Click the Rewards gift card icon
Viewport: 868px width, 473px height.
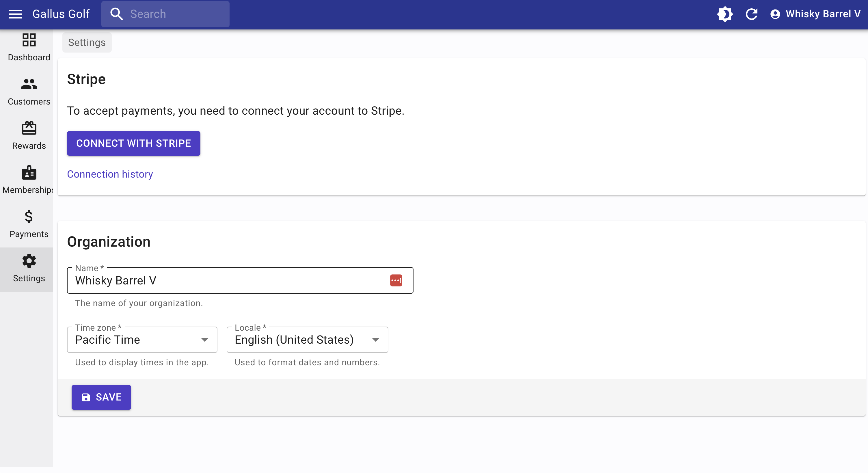(x=29, y=128)
